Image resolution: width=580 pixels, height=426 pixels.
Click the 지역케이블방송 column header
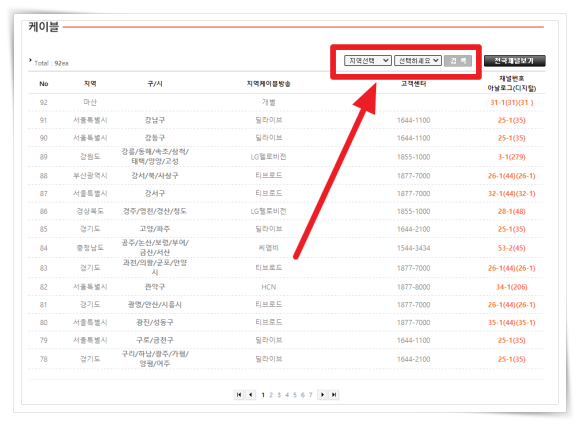click(x=269, y=84)
